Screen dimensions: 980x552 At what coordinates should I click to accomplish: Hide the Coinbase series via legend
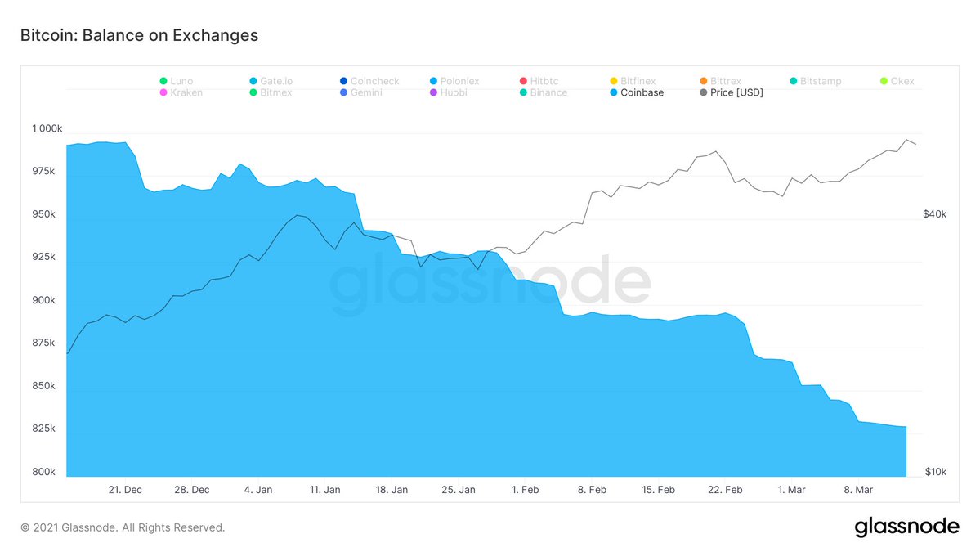(642, 92)
